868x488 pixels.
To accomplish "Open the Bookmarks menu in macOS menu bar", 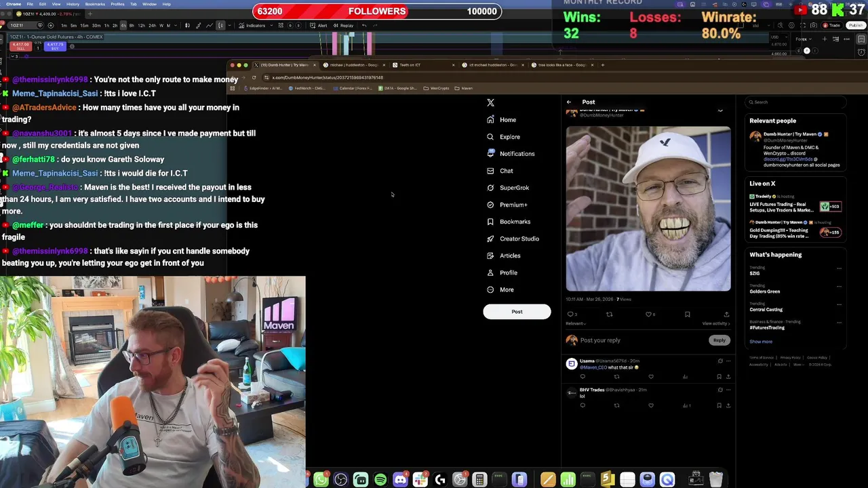I will [95, 4].
